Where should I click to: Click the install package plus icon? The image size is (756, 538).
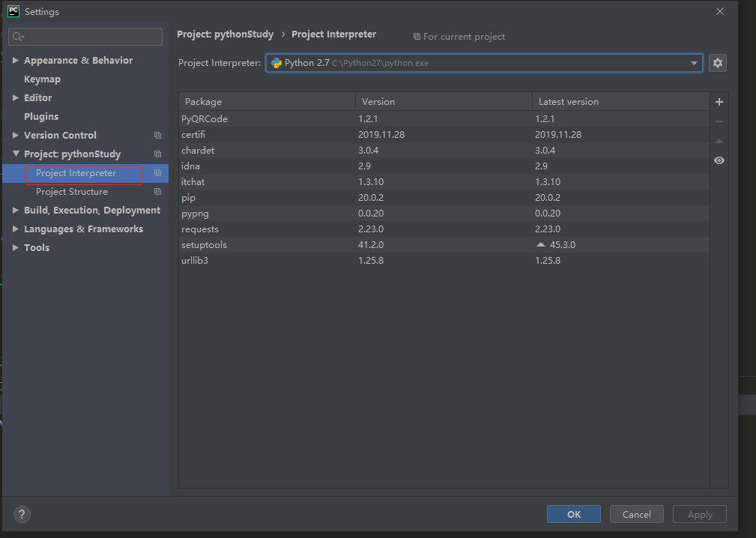point(719,102)
